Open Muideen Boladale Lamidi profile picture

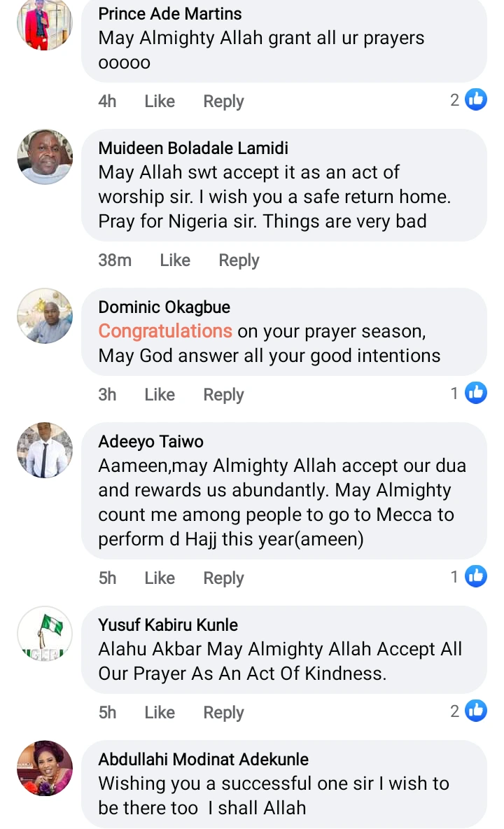[x=45, y=157]
